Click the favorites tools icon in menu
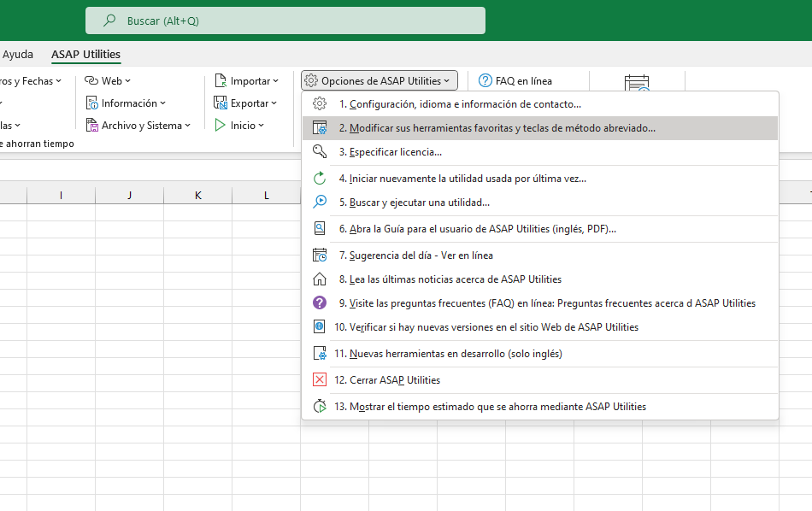 click(x=320, y=128)
